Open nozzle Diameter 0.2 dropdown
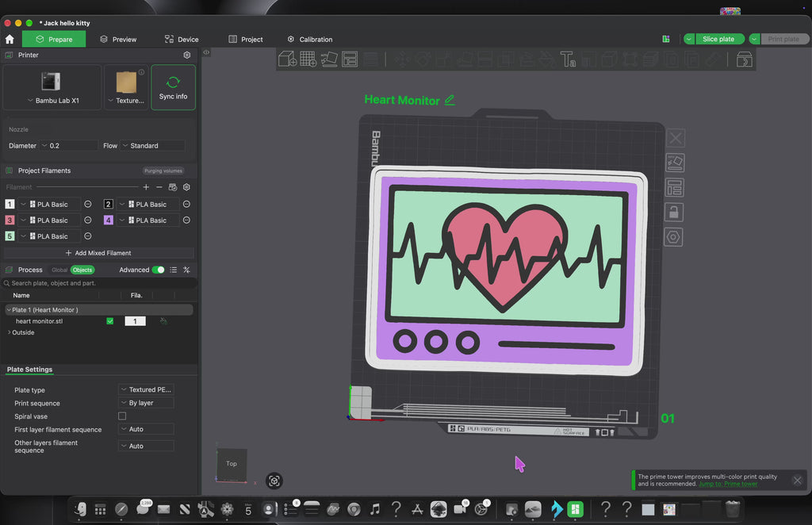 tap(69, 145)
